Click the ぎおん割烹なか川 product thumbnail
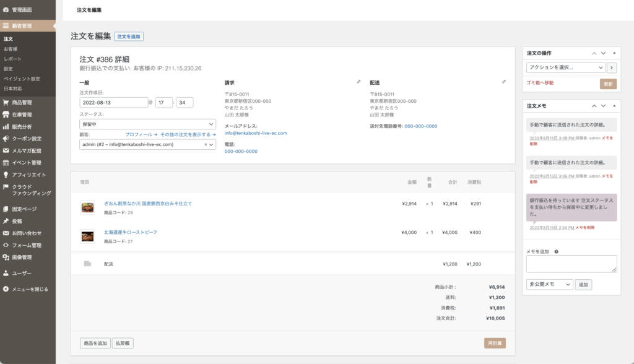Viewport: 634px width, 364px height. click(87, 207)
